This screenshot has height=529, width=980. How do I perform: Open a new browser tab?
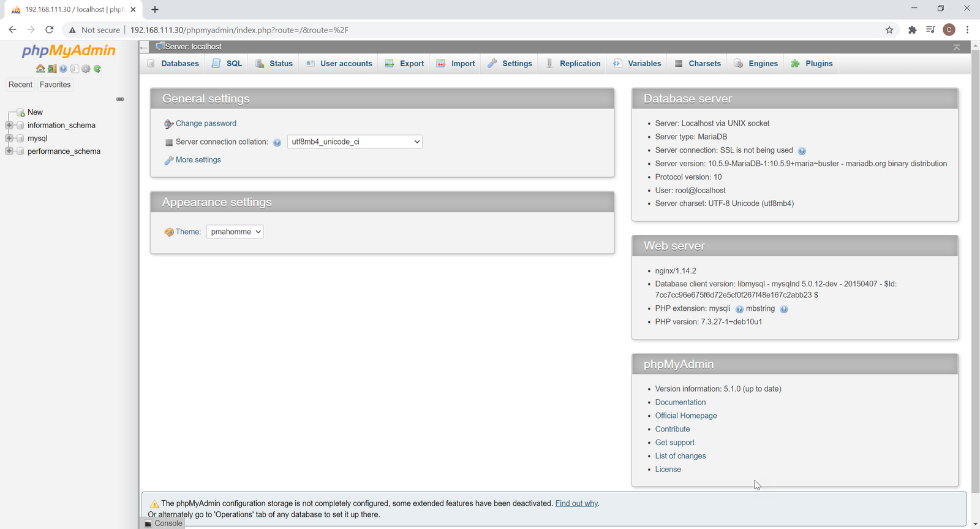[155, 9]
